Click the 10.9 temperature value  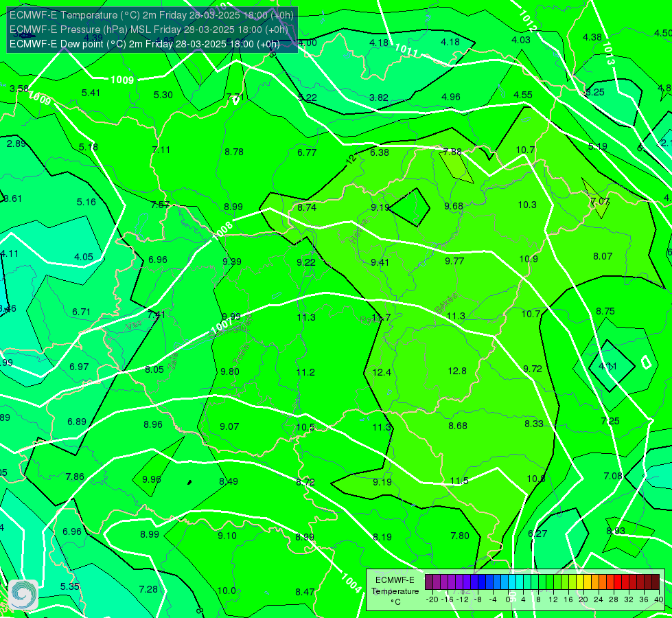529,259
